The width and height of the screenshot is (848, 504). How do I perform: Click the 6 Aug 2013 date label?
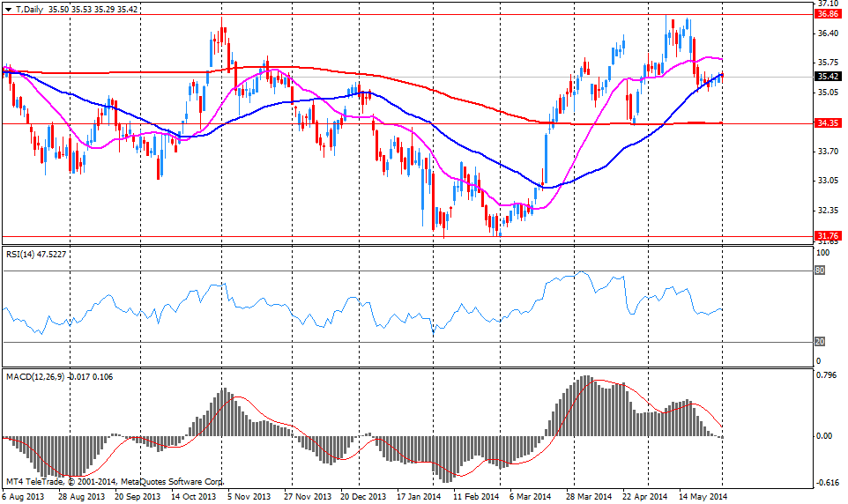point(24,496)
